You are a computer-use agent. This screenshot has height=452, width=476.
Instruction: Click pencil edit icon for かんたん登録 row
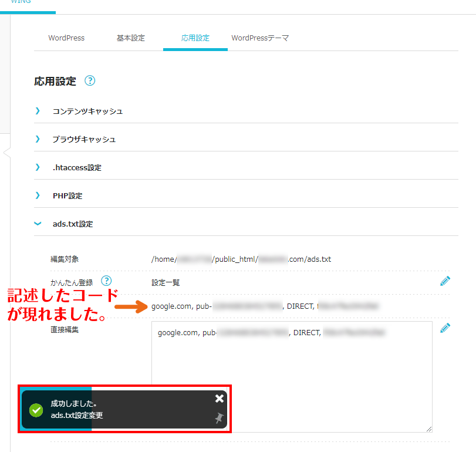[x=445, y=281]
